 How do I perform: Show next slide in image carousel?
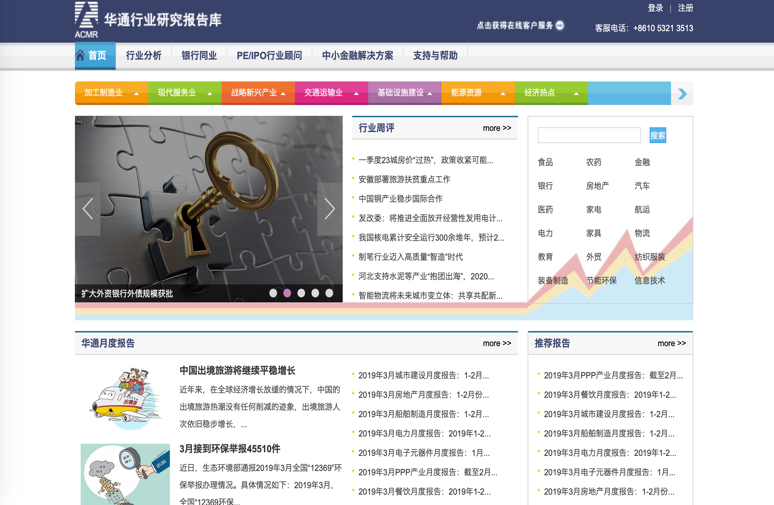[x=329, y=209]
